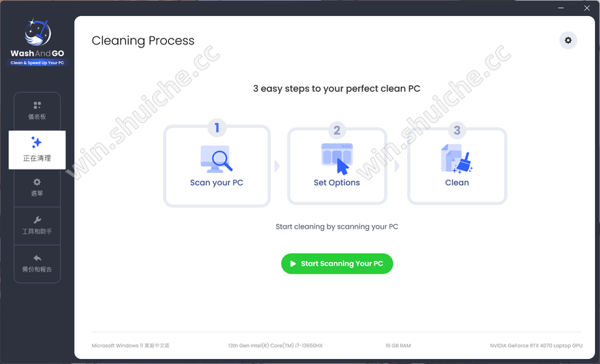Open 工具和助手 wrench tools section

point(37,226)
